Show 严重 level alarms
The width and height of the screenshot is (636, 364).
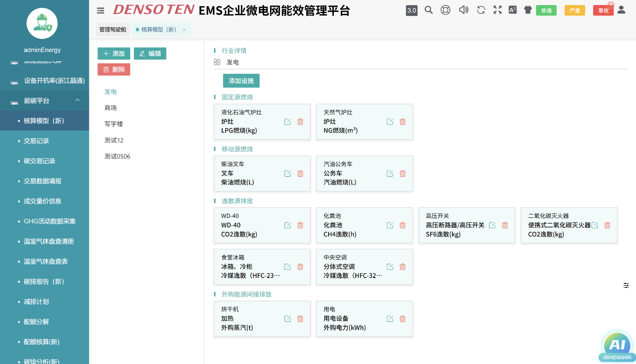coord(575,10)
